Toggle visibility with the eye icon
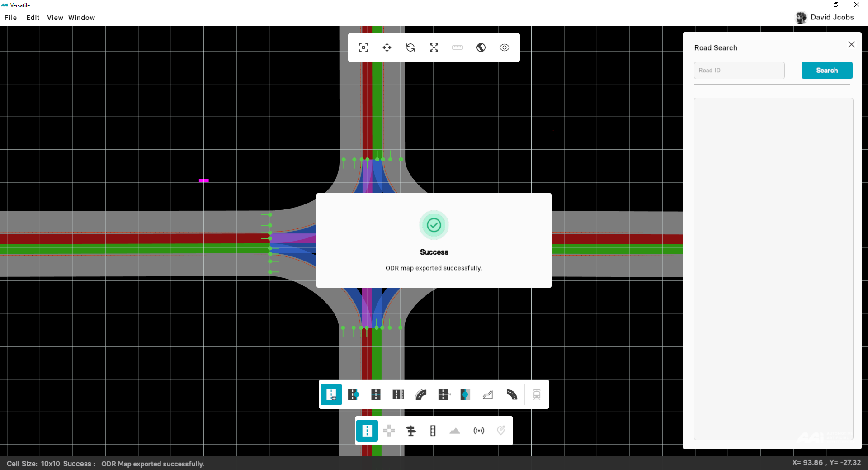 (x=505, y=47)
